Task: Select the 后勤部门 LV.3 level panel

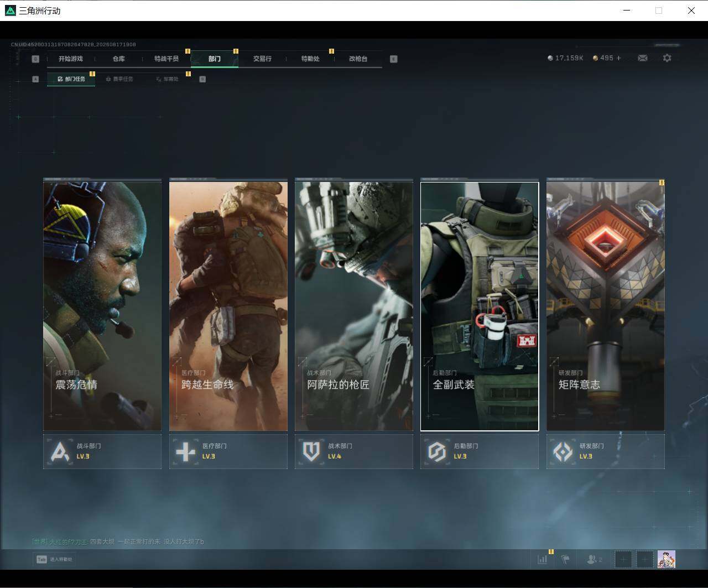Action: (x=480, y=451)
